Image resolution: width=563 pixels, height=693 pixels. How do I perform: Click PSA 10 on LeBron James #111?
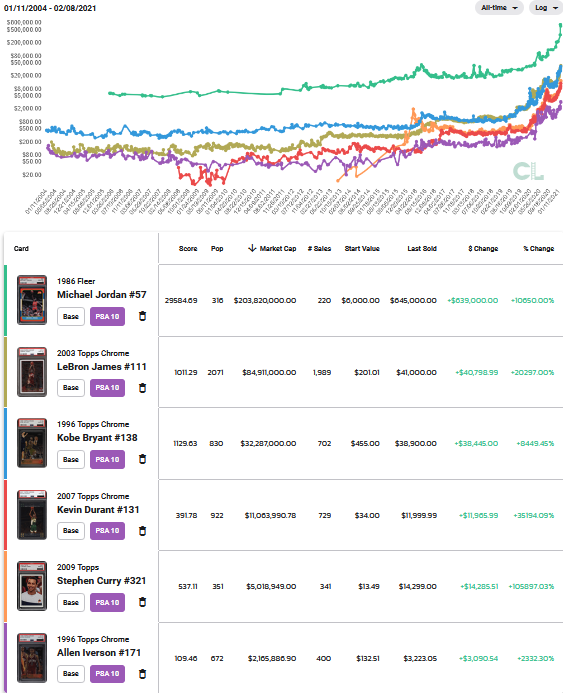(x=107, y=388)
